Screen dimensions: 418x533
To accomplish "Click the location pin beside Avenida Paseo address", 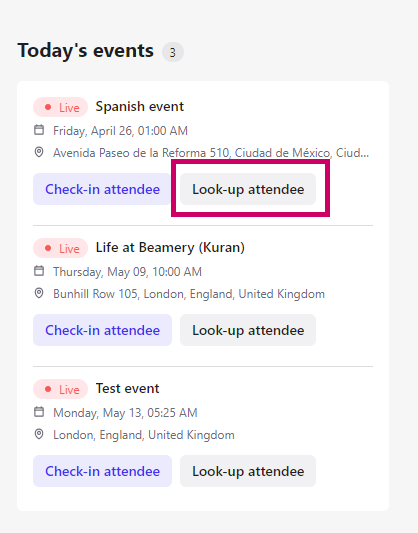I will (39, 152).
